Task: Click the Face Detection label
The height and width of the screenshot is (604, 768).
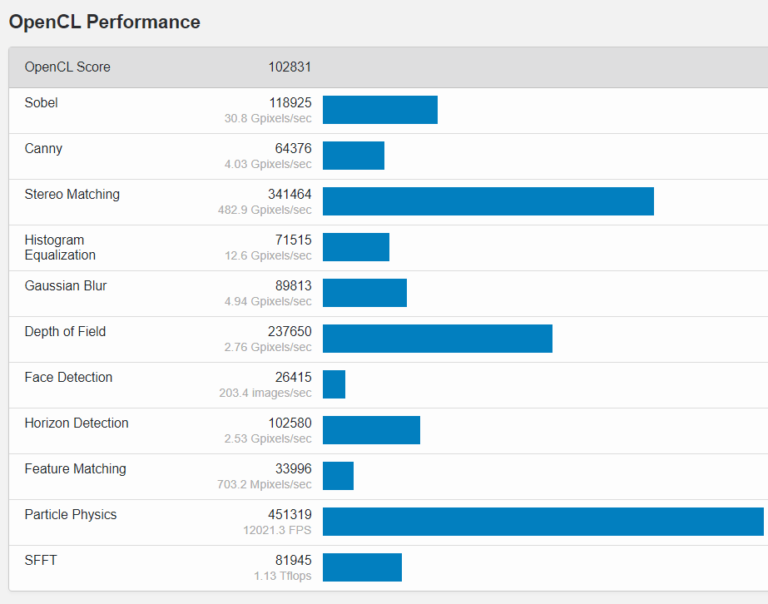Action: click(68, 377)
